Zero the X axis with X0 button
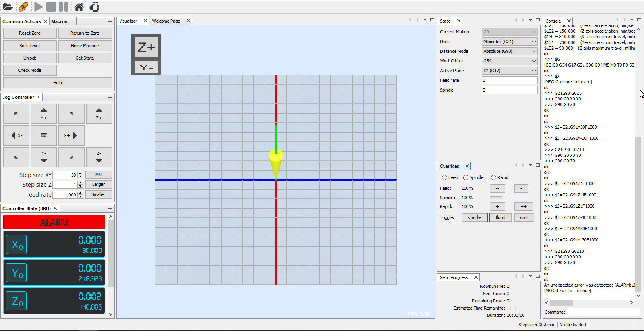The height and width of the screenshot is (331, 644). pyautogui.click(x=17, y=245)
